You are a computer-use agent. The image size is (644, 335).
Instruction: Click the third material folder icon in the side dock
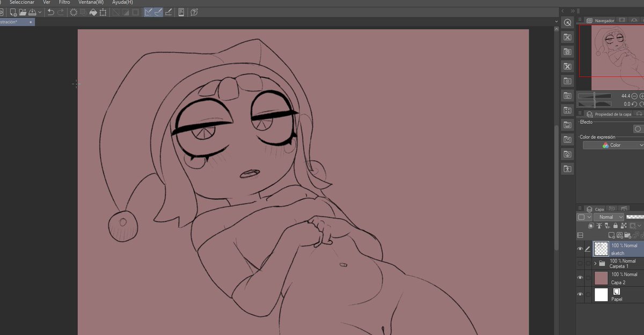pyautogui.click(x=568, y=51)
